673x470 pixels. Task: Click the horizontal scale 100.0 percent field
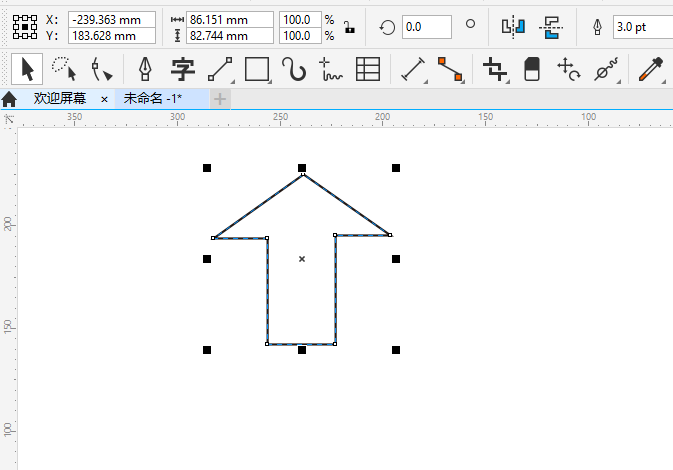pos(300,20)
